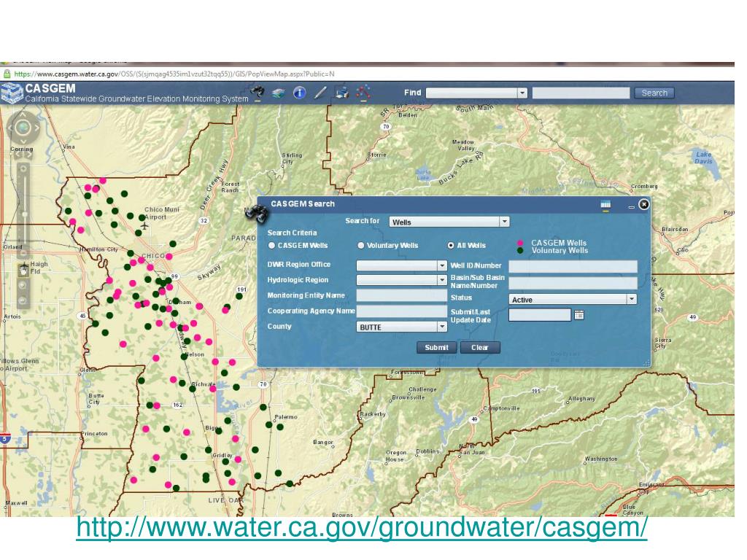The width and height of the screenshot is (747, 560).
Task: Expand the DWR Region Office dropdown
Action: 402,265
